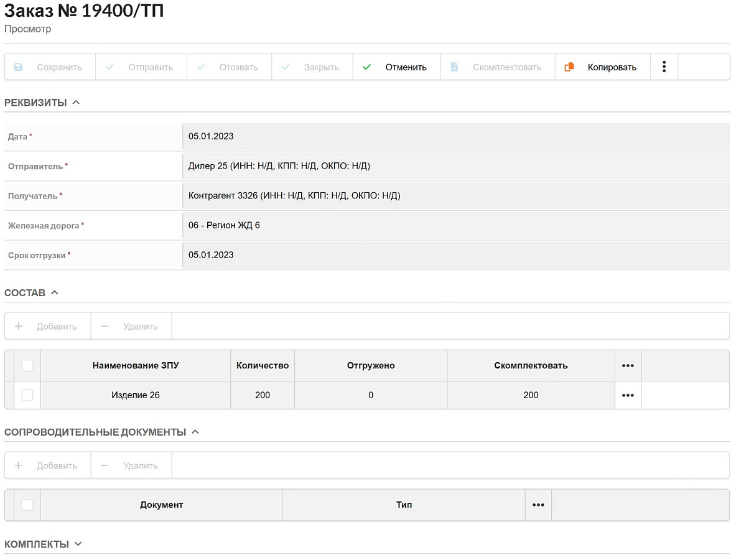Click minus icon in Состав toolbar

105,326
